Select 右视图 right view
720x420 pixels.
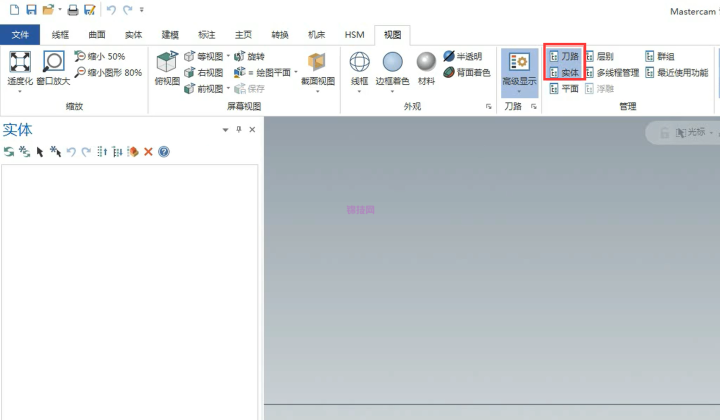pos(203,73)
